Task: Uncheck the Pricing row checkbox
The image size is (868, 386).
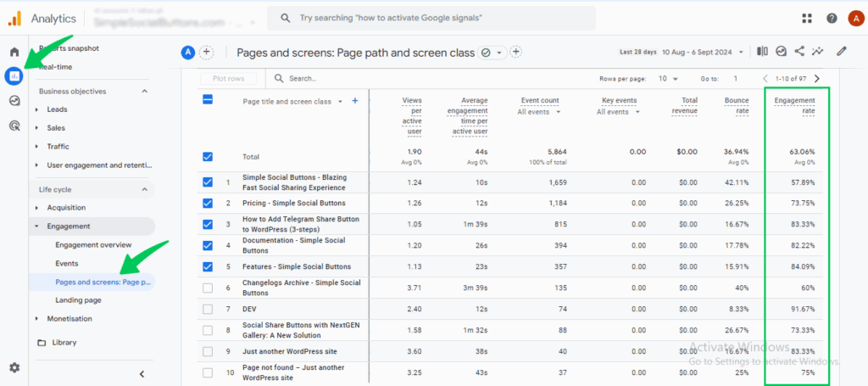Action: 208,203
